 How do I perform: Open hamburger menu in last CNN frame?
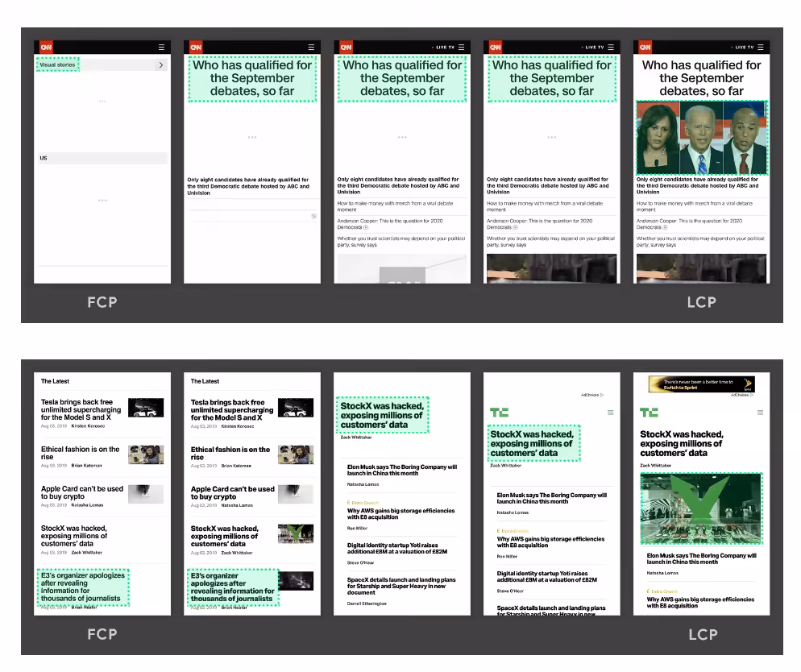[761, 47]
